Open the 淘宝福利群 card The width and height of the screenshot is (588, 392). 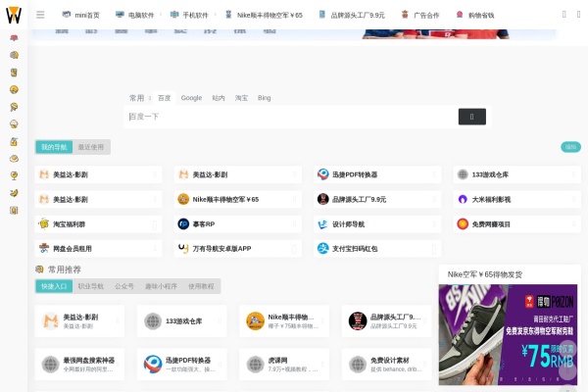point(98,224)
